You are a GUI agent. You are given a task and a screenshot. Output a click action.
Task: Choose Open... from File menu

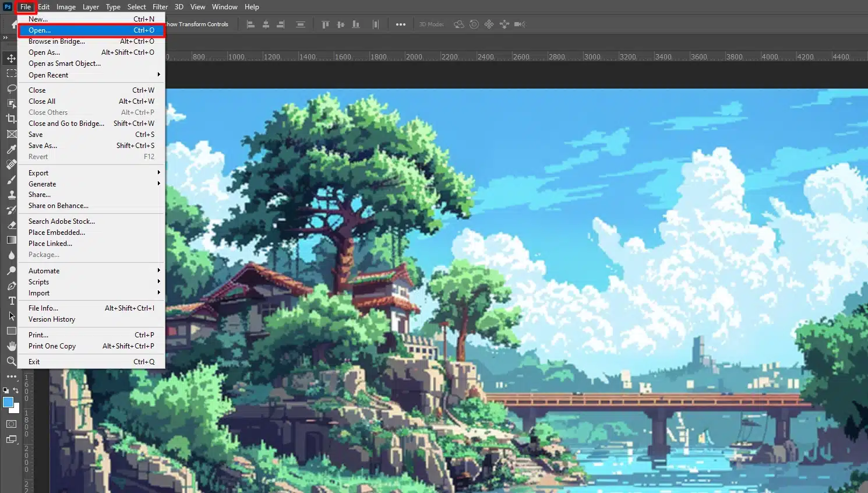tap(91, 30)
